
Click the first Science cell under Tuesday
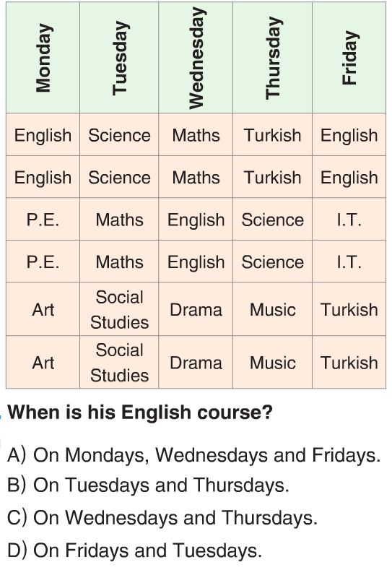tap(119, 134)
